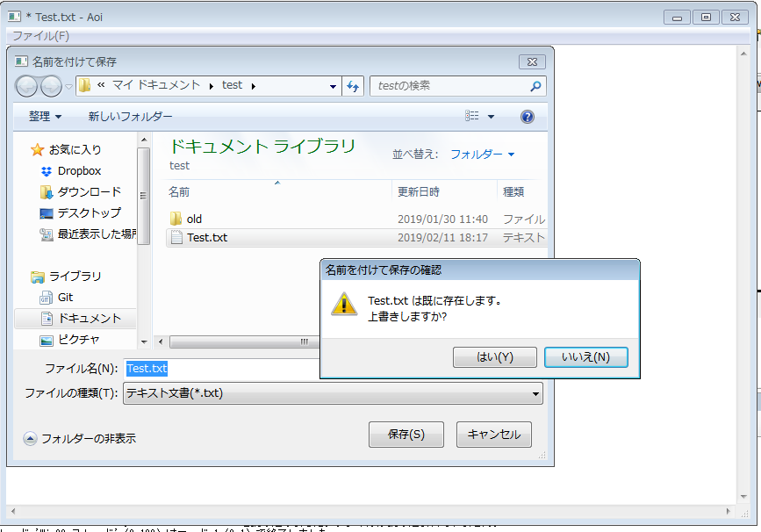The width and height of the screenshot is (761, 532).
Task: Click the Aoi window vertical scroll down arrow
Action: pos(743,497)
